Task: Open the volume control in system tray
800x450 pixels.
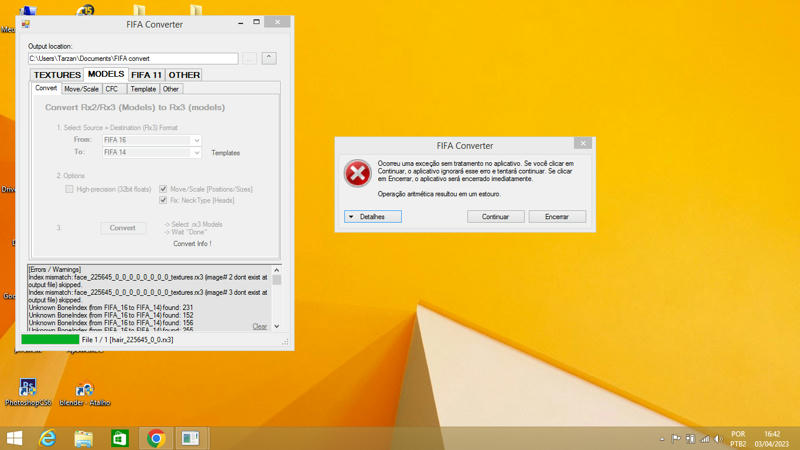Action: tap(718, 439)
